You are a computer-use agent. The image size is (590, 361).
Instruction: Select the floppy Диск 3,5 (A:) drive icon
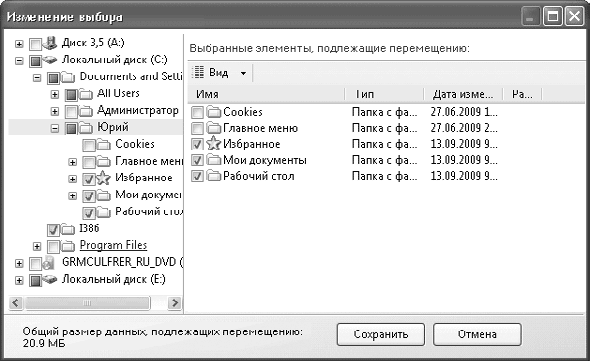pyautogui.click(x=50, y=43)
